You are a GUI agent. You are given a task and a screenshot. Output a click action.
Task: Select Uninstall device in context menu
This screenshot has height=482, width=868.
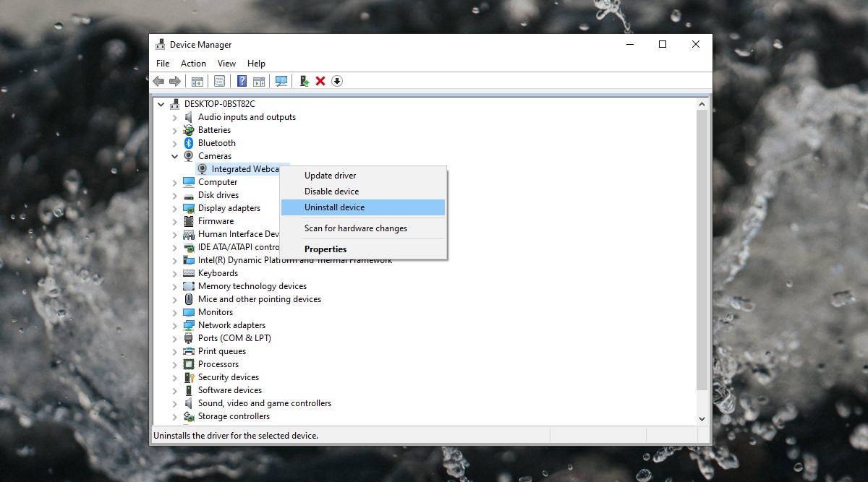click(363, 207)
